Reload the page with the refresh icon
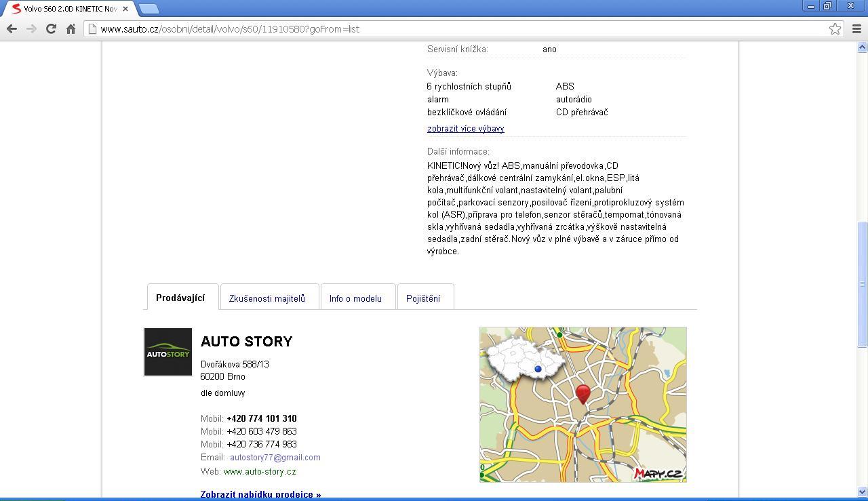This screenshot has width=868, height=501. tap(51, 28)
